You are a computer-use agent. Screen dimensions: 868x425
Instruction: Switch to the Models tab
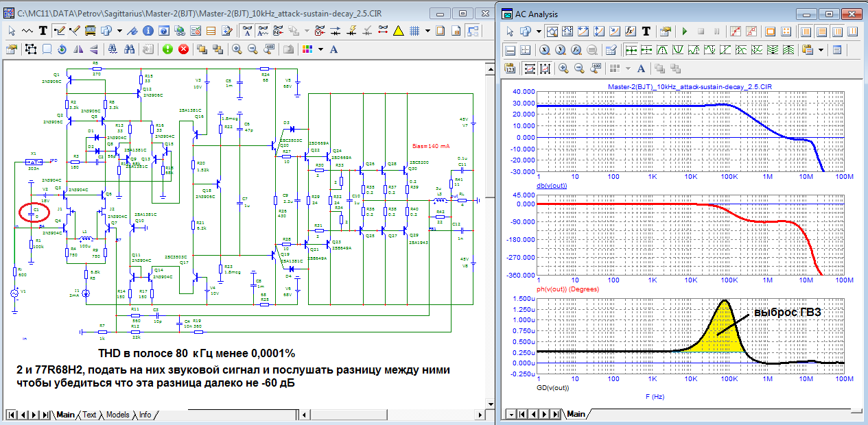[117, 415]
